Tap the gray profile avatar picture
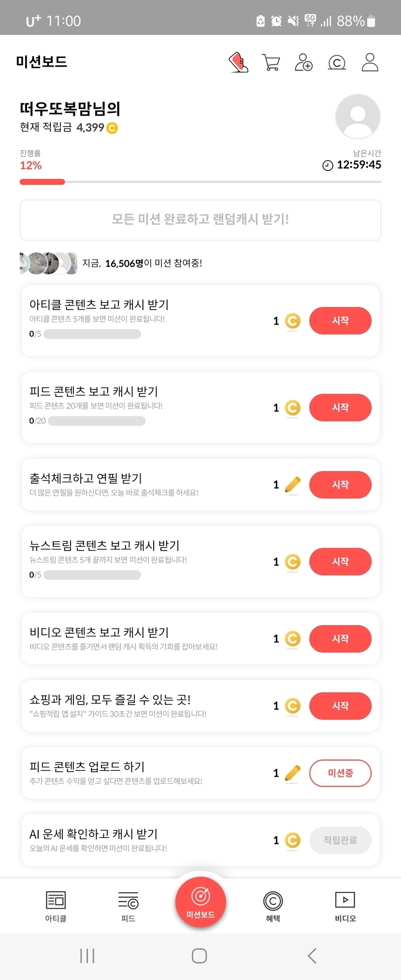The image size is (401, 980). click(358, 116)
